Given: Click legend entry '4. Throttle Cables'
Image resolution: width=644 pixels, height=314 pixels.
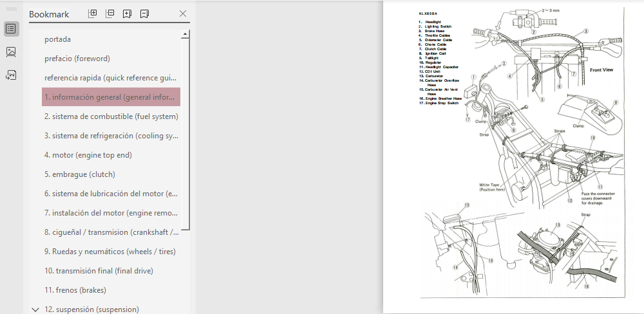Looking at the screenshot, I should [435, 35].
